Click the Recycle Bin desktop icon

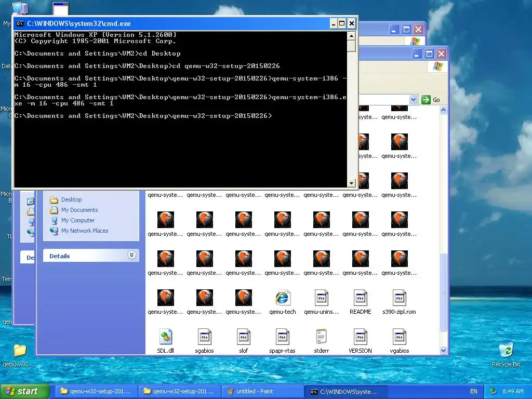506,350
